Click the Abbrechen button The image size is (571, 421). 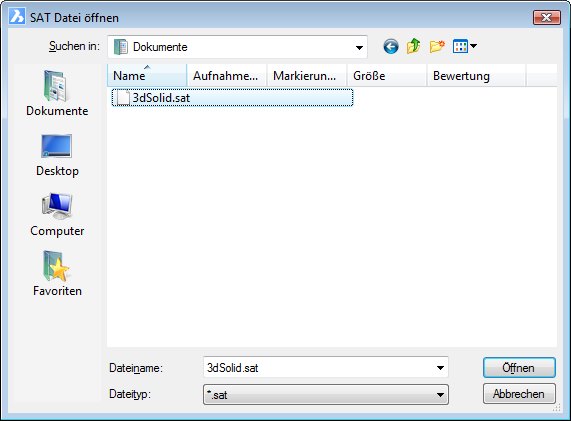[519, 394]
